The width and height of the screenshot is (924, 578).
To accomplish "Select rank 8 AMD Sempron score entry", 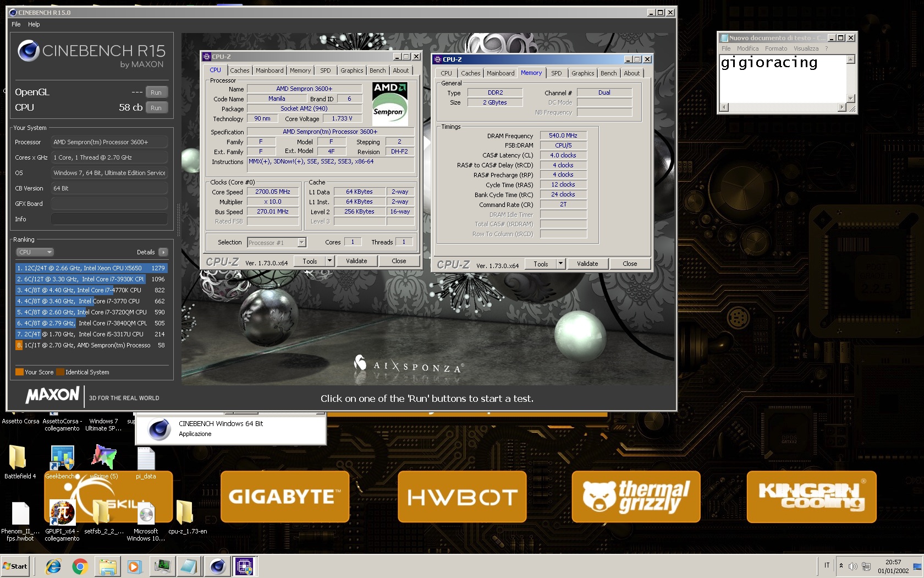I will (x=91, y=345).
